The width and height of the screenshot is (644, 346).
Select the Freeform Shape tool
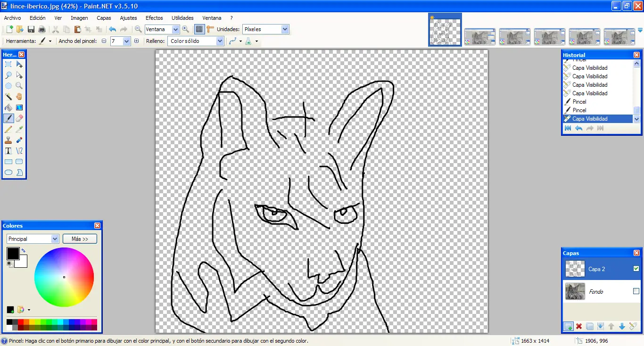tap(19, 173)
